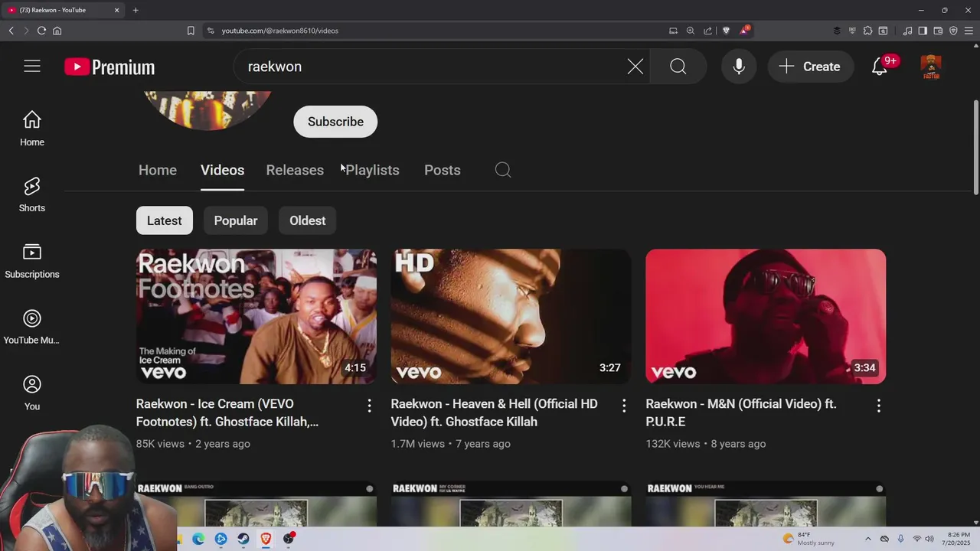Screen dimensions: 980x551
Task: Open Raekwon - Heaven & Hell video title
Action: pyautogui.click(x=494, y=412)
